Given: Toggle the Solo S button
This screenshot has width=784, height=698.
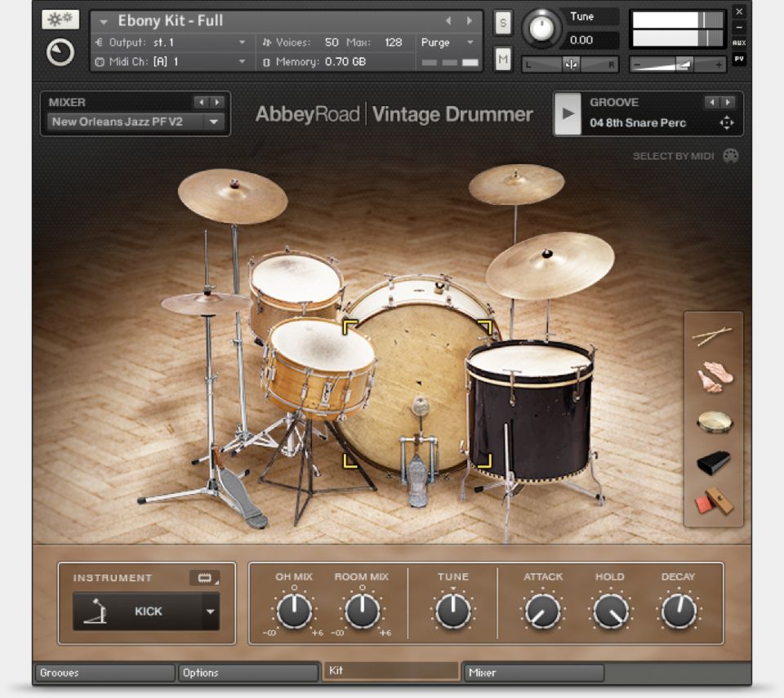Looking at the screenshot, I should pos(502,24).
